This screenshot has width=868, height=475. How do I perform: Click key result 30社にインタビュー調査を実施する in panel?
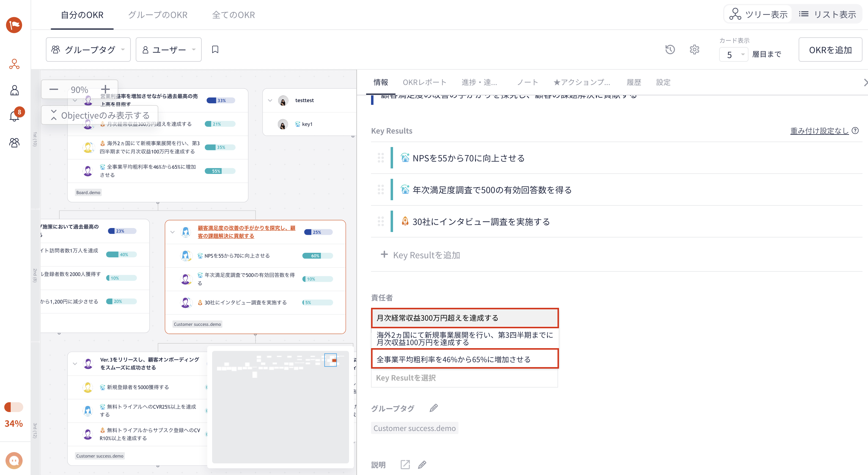click(481, 221)
